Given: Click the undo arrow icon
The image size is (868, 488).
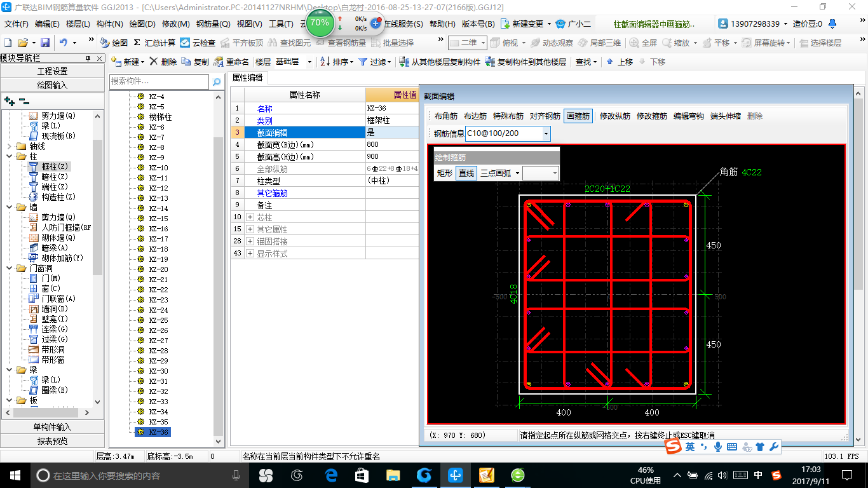Looking at the screenshot, I should click(64, 43).
